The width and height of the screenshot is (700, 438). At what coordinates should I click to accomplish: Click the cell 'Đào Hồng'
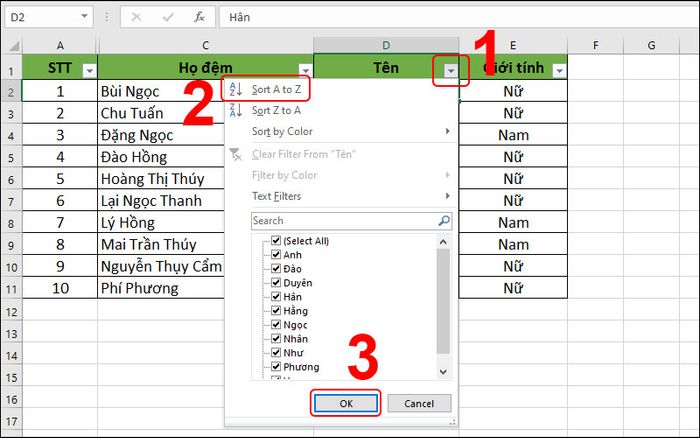pos(161,157)
